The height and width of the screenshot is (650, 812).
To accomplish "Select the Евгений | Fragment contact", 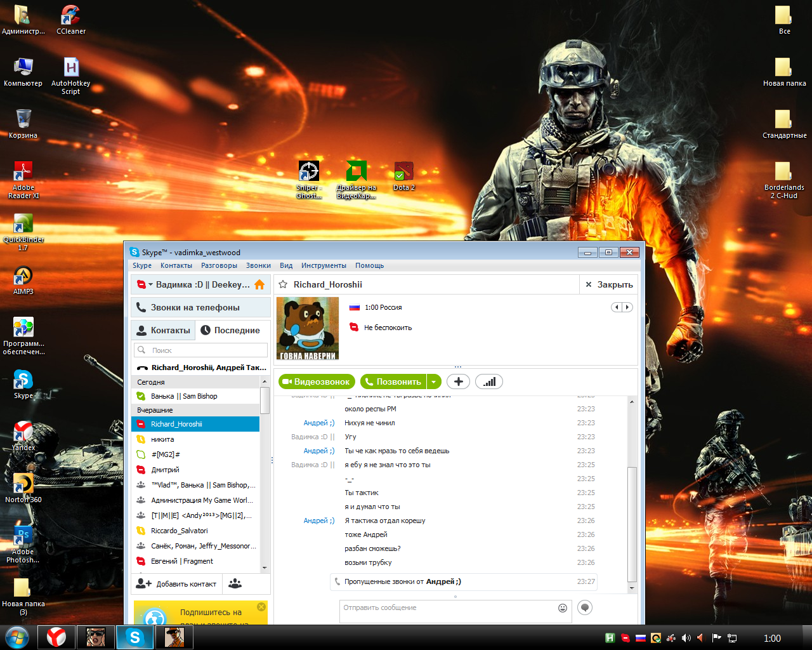I will coord(195,561).
